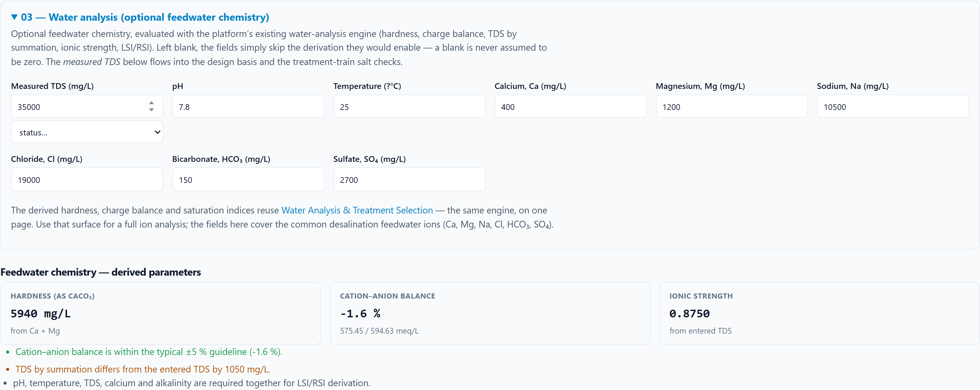Focus the pH input showing 7.8
Image resolution: width=980 pixels, height=390 pixels.
248,107
